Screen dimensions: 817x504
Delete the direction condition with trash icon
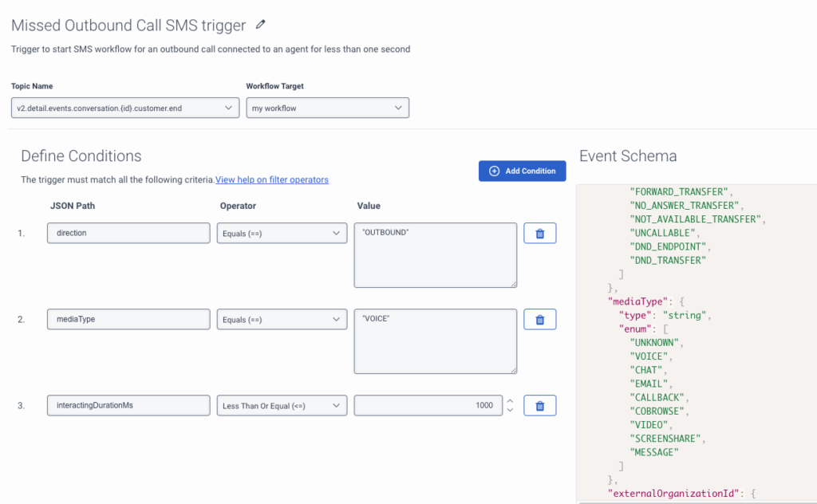point(540,233)
